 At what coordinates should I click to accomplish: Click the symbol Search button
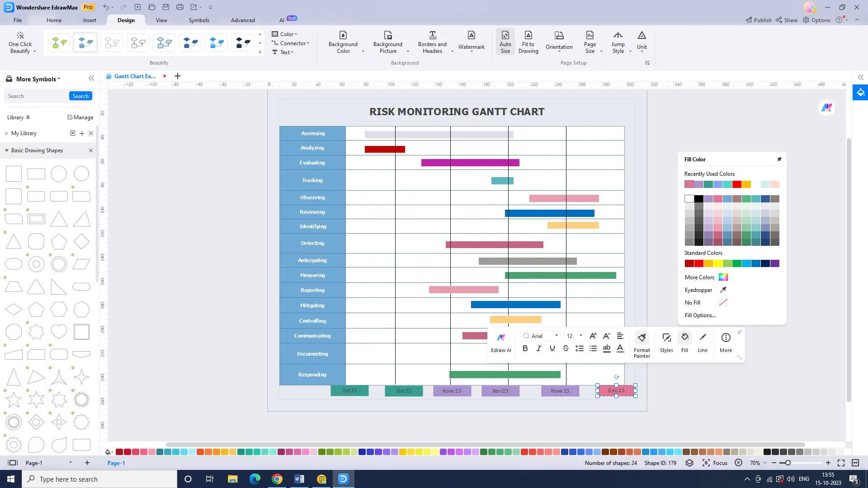coord(80,96)
